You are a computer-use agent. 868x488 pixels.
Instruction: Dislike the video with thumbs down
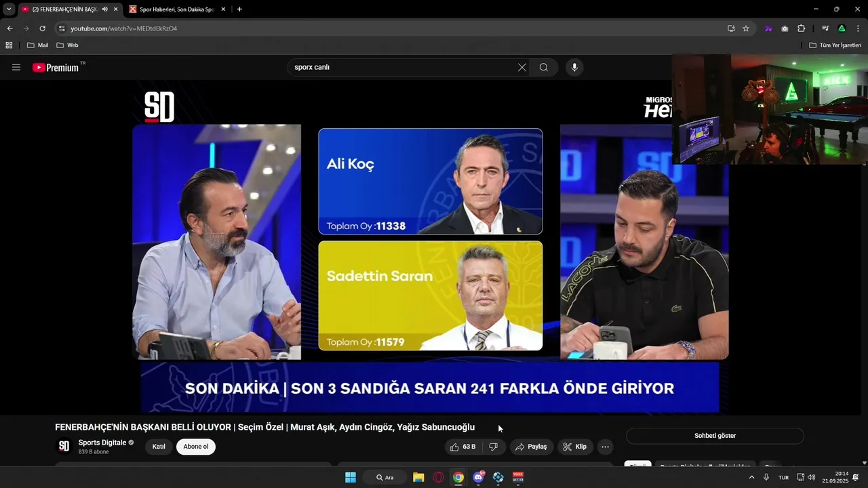tap(494, 447)
